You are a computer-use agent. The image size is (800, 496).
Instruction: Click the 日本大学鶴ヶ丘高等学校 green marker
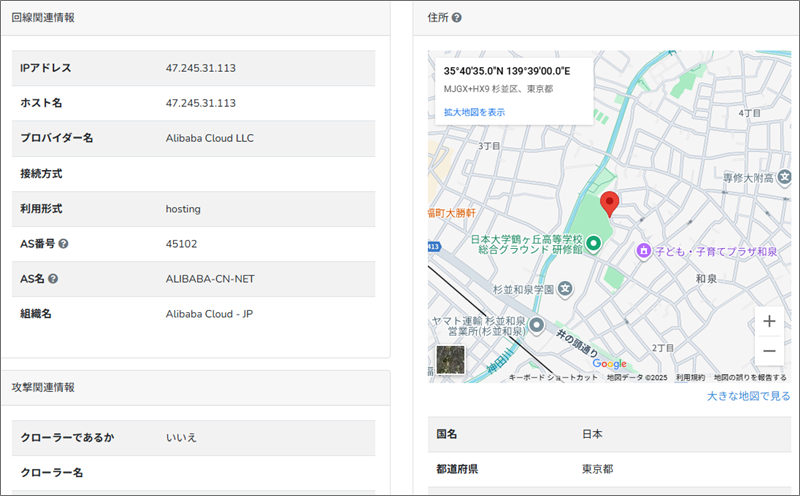(593, 243)
